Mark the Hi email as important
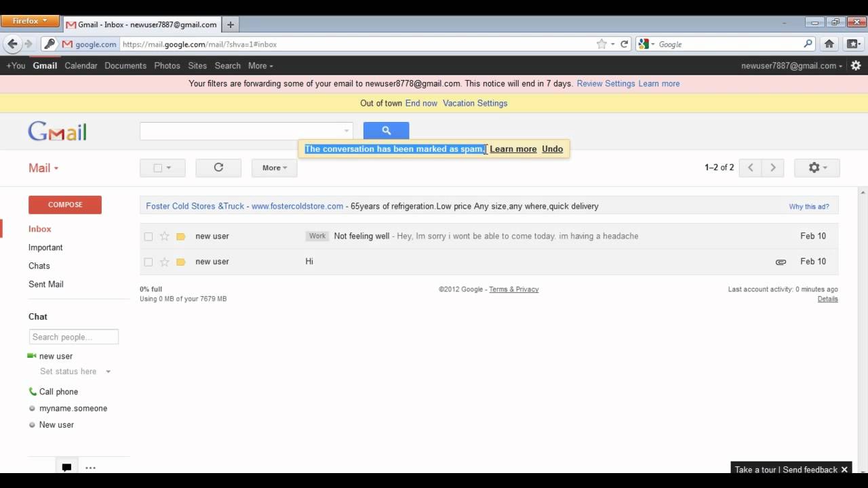The image size is (868, 488). click(180, 262)
